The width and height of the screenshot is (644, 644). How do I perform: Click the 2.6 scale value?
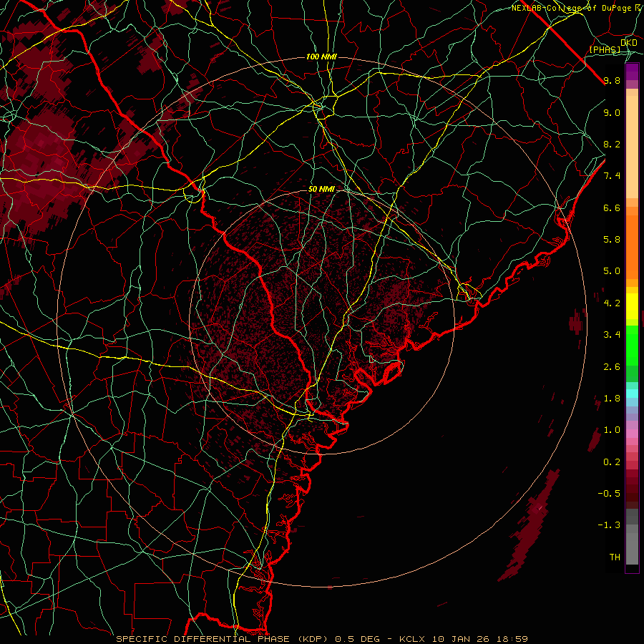point(612,367)
